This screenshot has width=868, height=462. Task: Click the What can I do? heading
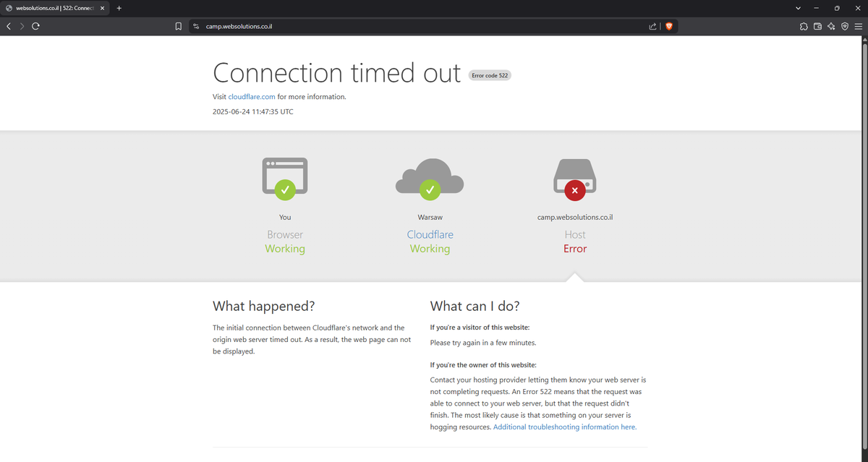pos(475,306)
